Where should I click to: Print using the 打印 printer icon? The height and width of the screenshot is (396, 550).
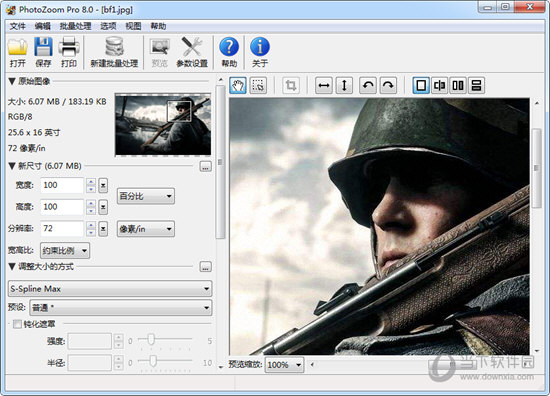click(69, 52)
